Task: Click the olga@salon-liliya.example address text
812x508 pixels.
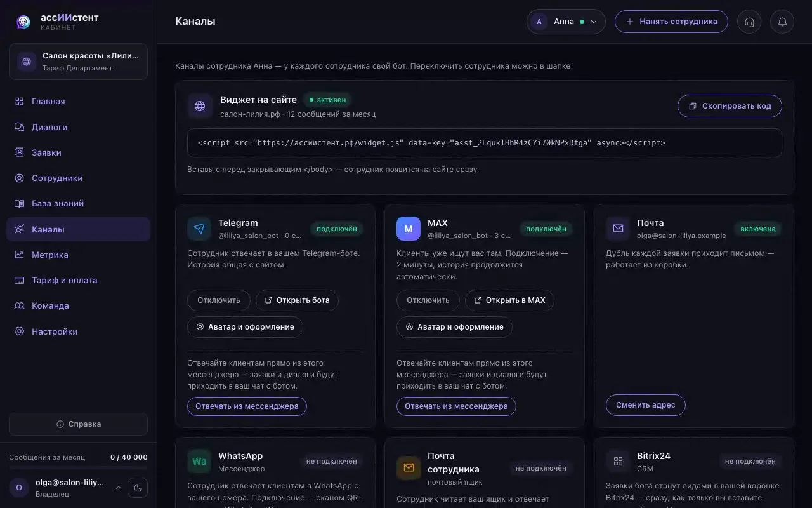Action: [681, 236]
